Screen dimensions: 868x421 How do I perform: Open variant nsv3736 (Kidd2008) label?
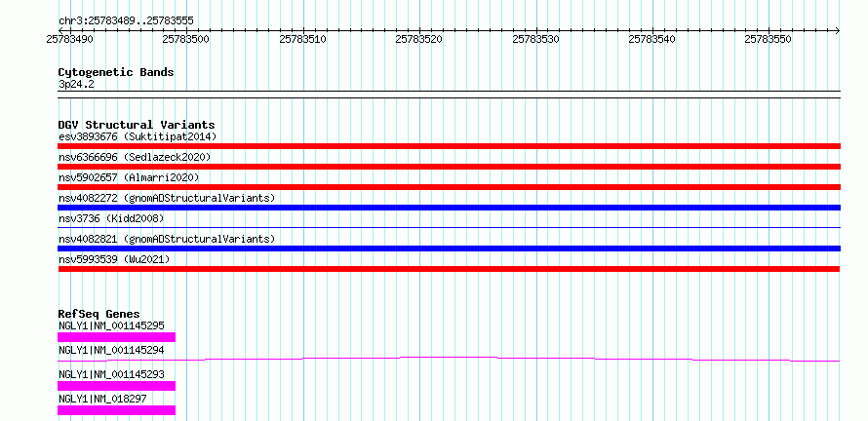pyautogui.click(x=111, y=218)
